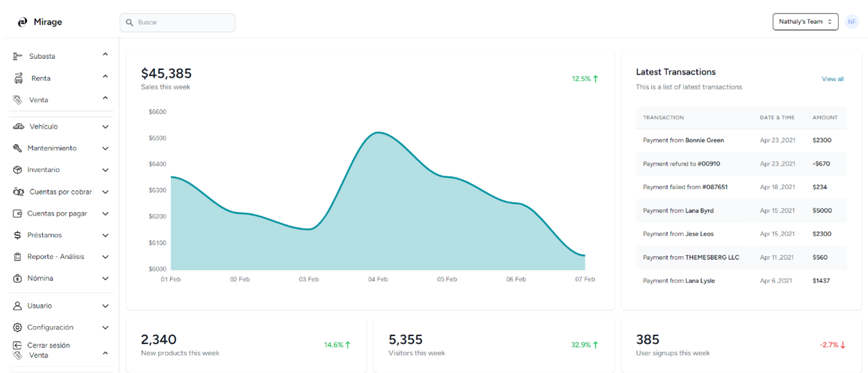The width and height of the screenshot is (868, 373).
Task: Select the Mantenimiento wrench icon
Action: (17, 148)
